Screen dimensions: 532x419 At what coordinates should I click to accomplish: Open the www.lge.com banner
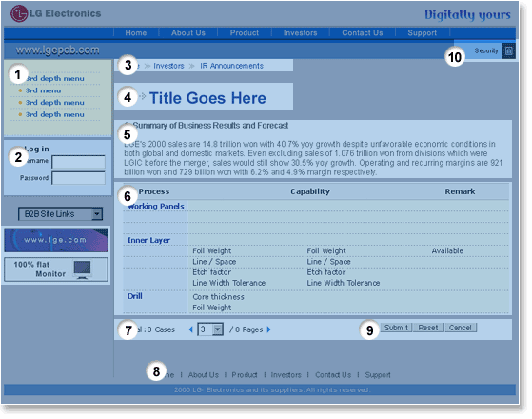coord(56,240)
